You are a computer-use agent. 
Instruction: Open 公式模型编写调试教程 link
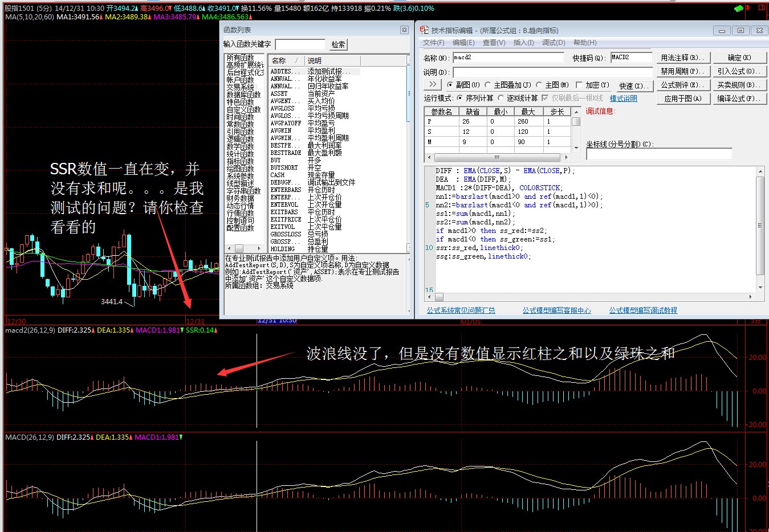pyautogui.click(x=643, y=310)
